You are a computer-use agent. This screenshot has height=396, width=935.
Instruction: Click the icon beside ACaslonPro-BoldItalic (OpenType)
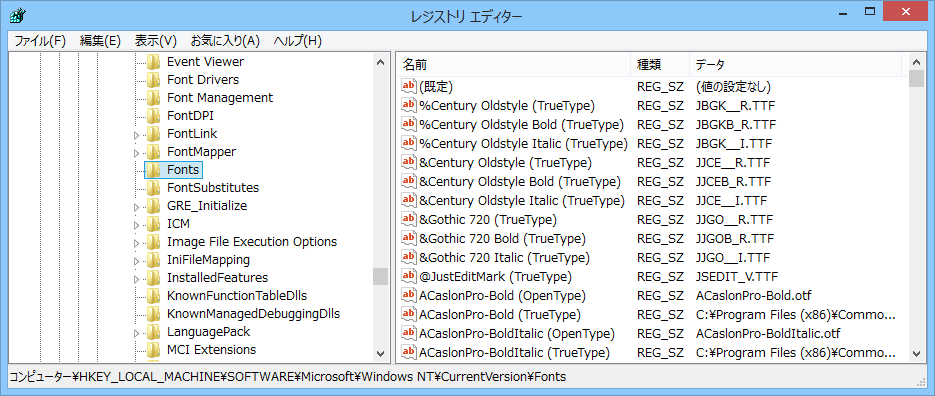pyautogui.click(x=408, y=333)
